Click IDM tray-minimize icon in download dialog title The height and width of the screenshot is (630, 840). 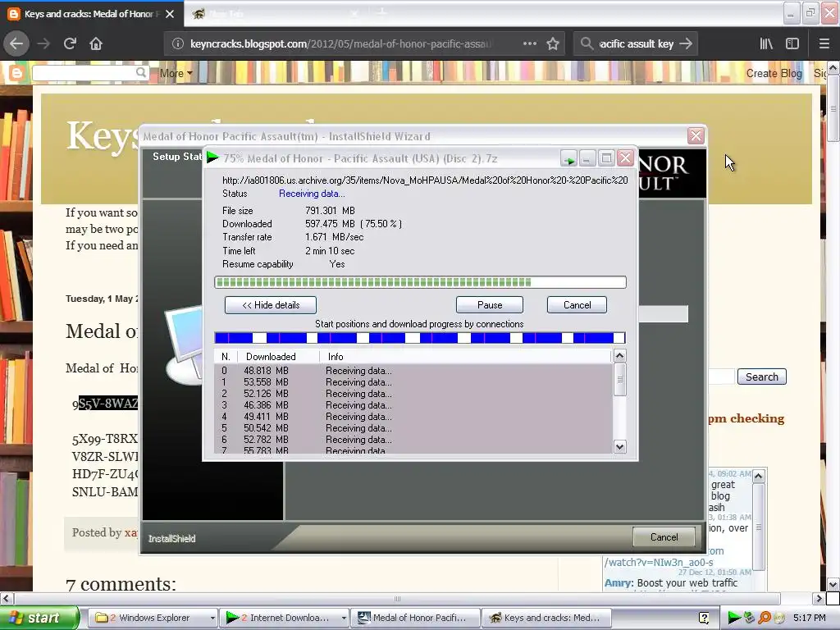568,158
